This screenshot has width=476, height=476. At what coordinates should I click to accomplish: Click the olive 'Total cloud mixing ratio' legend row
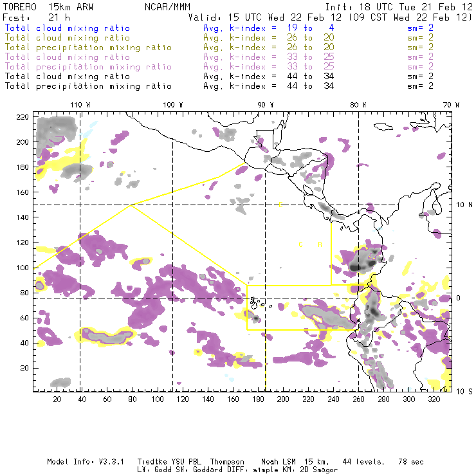[x=68, y=38]
